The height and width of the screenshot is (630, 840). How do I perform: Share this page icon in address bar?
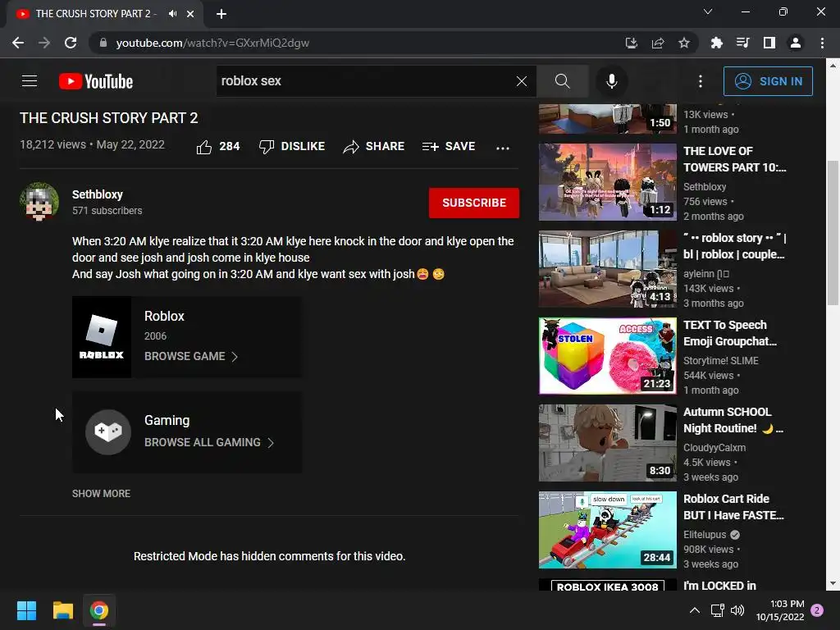tap(657, 43)
